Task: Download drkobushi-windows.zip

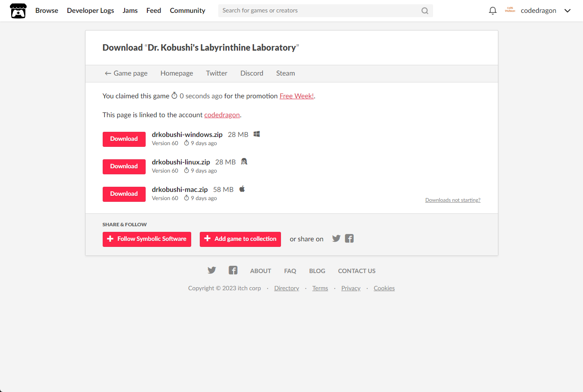Action: pos(124,139)
